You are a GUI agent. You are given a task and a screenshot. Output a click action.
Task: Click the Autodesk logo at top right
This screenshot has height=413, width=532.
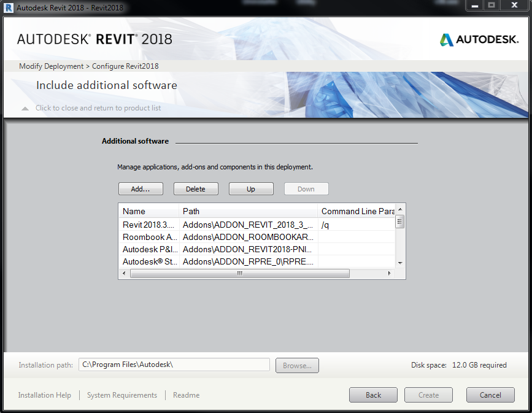479,38
